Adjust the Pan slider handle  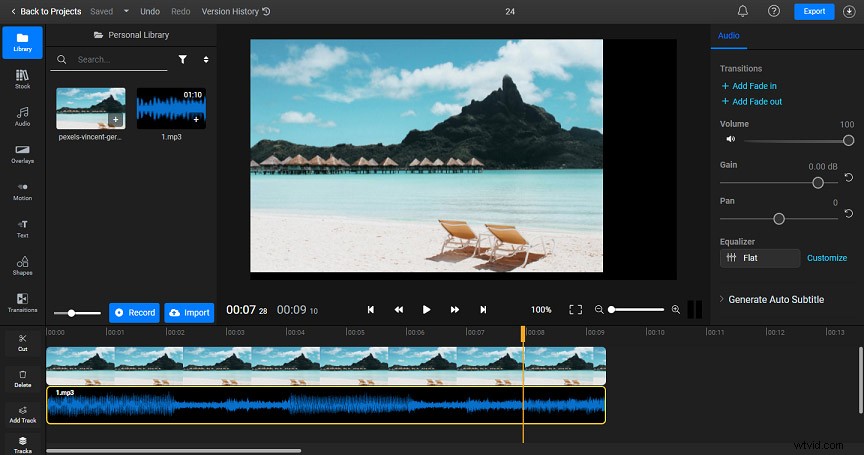tap(779, 219)
